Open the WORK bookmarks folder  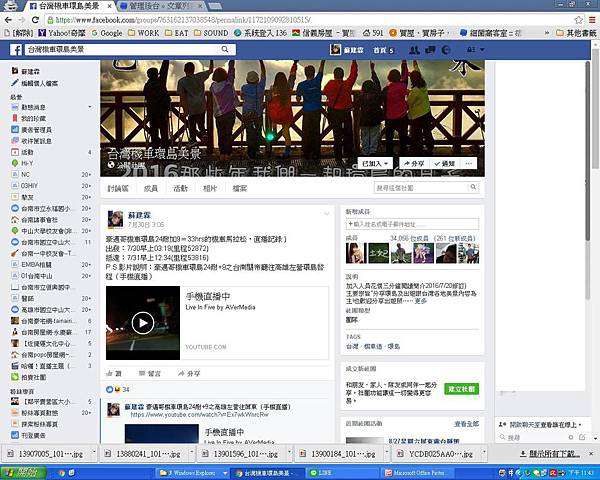[x=143, y=33]
